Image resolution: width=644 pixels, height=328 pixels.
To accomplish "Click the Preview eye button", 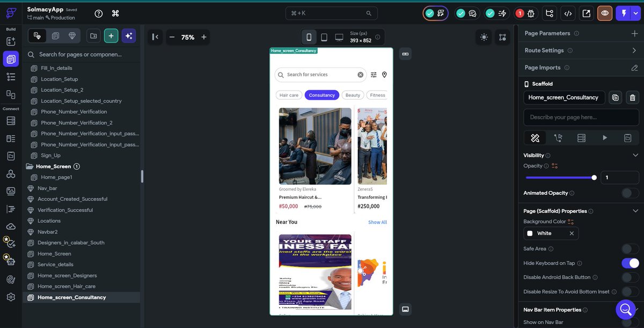I will click(x=605, y=13).
